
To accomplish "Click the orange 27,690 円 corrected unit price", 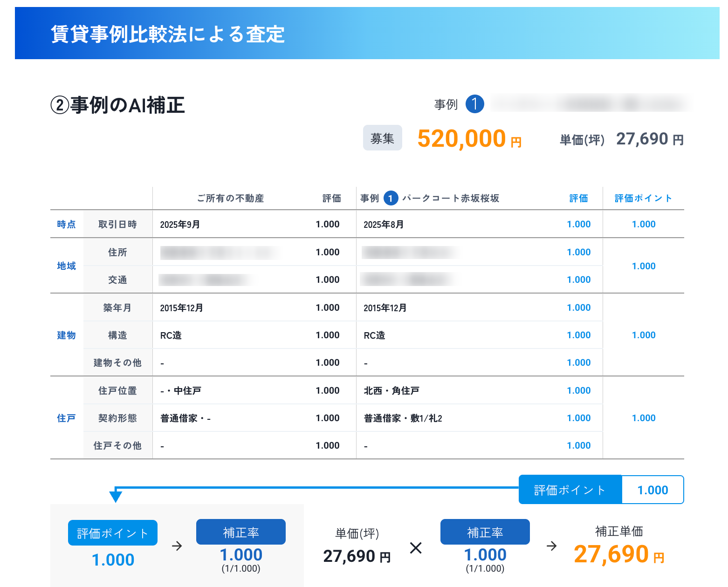I will [618, 554].
